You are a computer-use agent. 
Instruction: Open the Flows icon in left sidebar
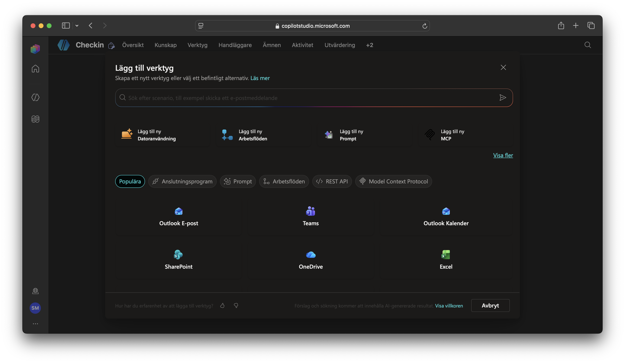[35, 119]
